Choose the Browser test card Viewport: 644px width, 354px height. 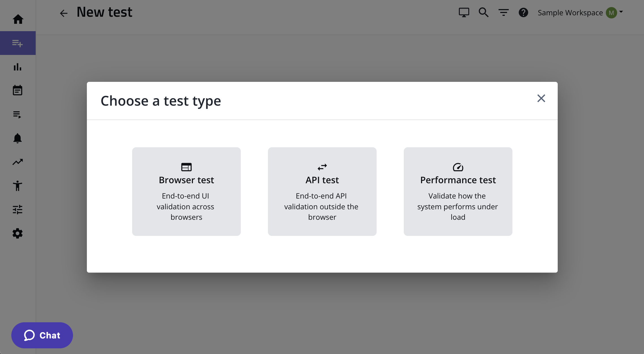click(x=186, y=191)
